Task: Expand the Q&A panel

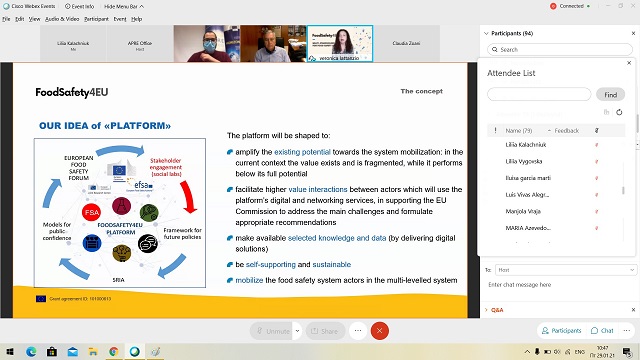Action: [486, 310]
